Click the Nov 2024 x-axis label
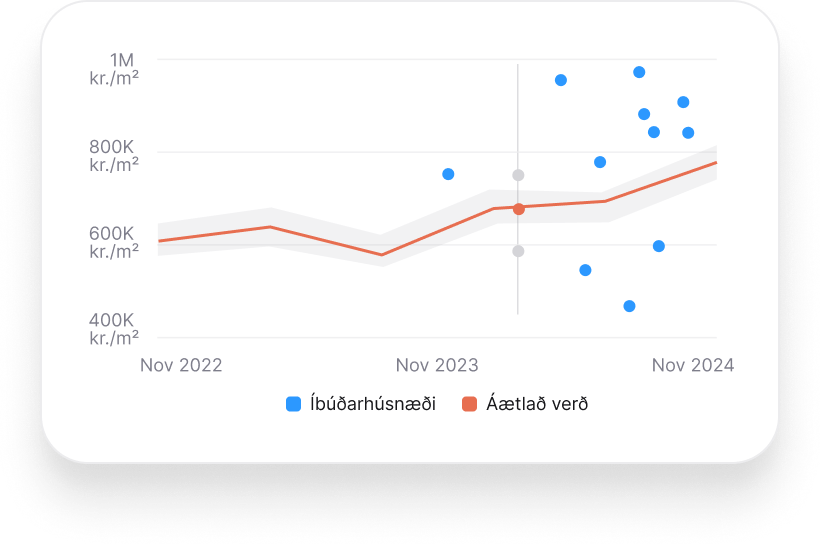Screen dimensions: 820x544 [693, 365]
